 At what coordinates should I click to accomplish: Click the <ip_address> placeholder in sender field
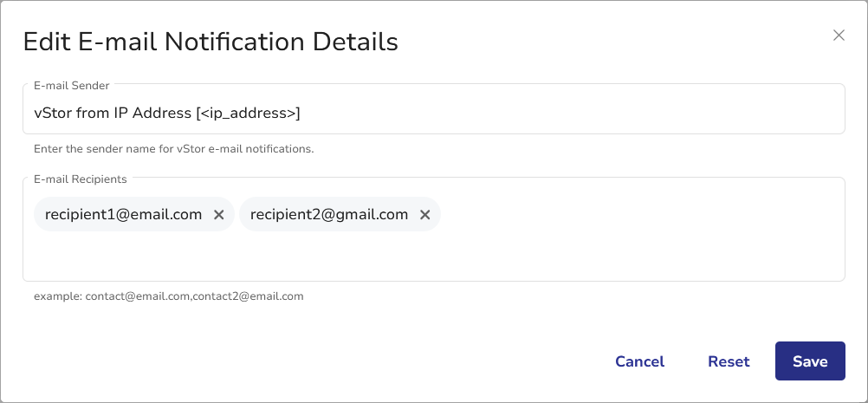tap(250, 113)
